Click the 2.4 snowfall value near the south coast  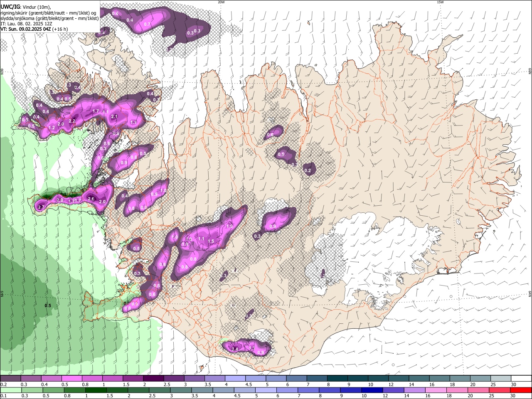point(235,349)
